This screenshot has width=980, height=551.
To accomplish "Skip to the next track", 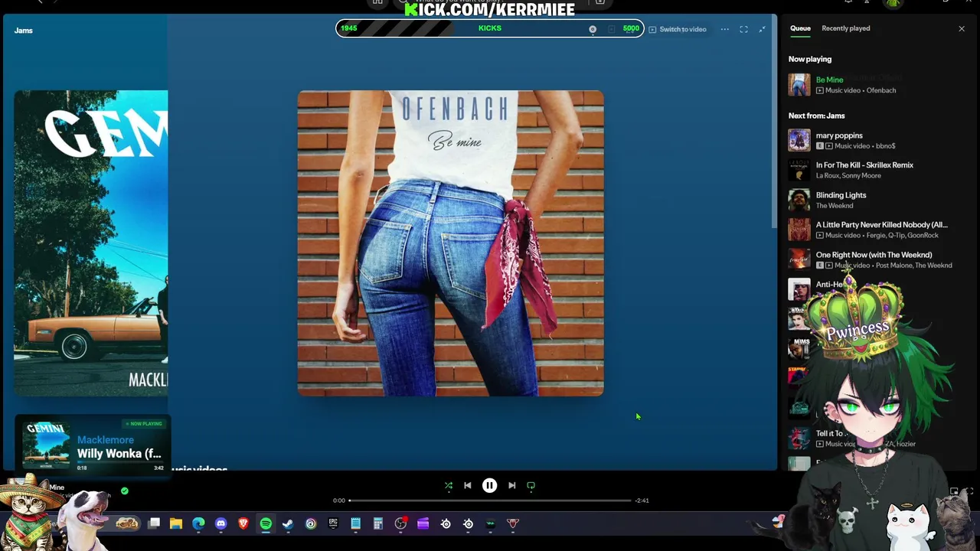I will pyautogui.click(x=512, y=485).
